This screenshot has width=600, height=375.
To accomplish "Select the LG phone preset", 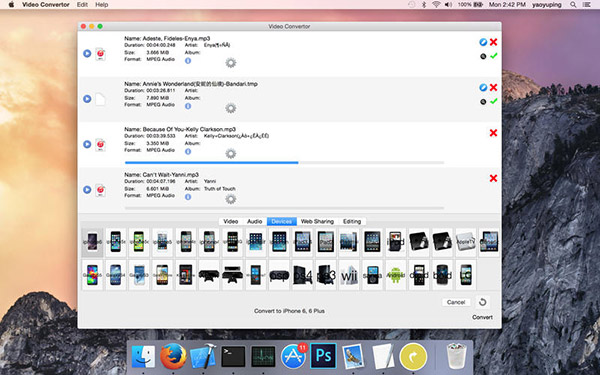I will 466,275.
